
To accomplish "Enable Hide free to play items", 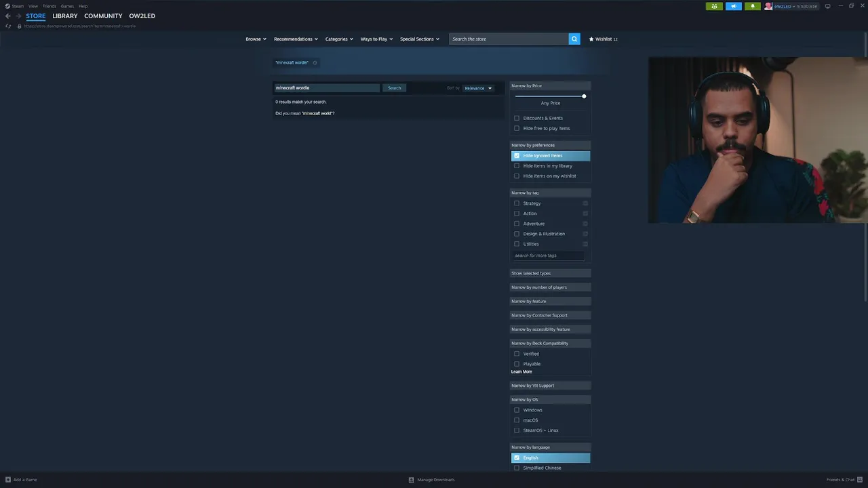I will 517,128.
